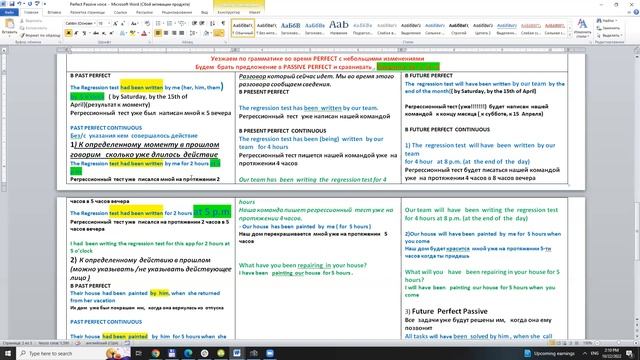
Task: Apply the red font color
Action: click(143, 33)
